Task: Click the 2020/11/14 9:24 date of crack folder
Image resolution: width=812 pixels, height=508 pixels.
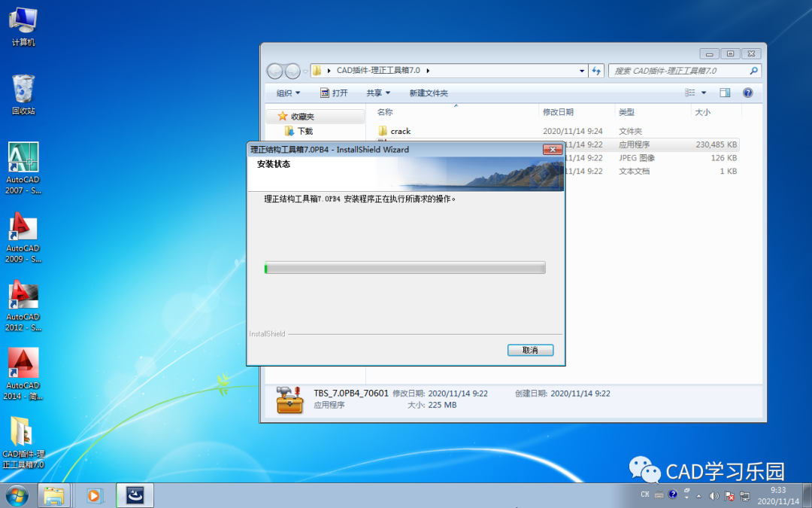Action: point(572,131)
